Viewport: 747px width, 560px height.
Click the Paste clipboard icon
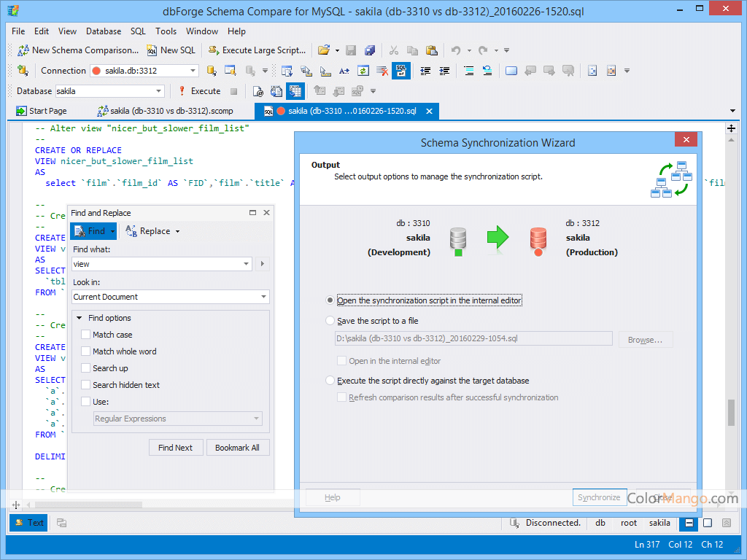click(432, 50)
